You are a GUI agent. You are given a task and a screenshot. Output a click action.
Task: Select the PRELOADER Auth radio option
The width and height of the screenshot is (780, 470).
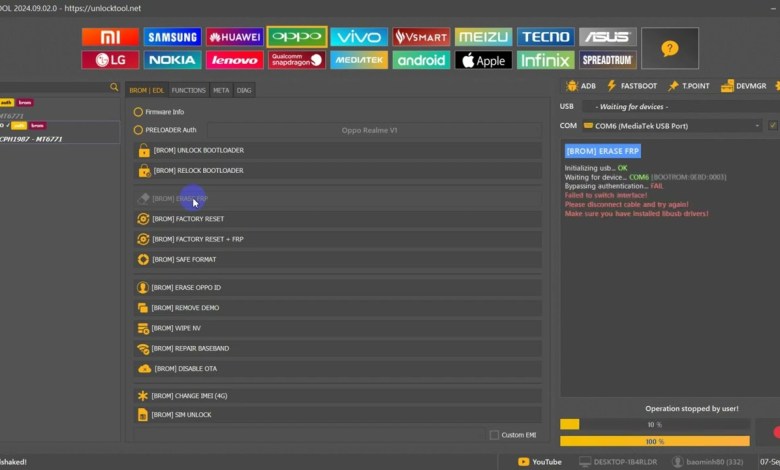pyautogui.click(x=139, y=130)
